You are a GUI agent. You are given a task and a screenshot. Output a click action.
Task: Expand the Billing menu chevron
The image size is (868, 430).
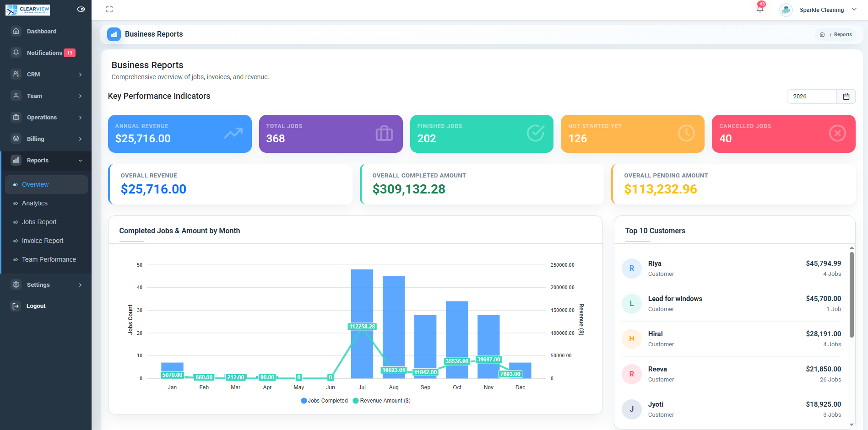81,139
